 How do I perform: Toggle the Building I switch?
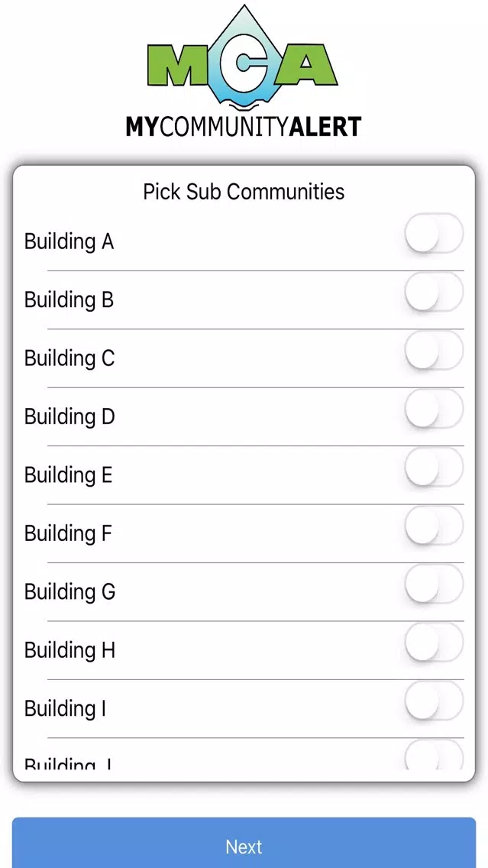[x=434, y=701]
